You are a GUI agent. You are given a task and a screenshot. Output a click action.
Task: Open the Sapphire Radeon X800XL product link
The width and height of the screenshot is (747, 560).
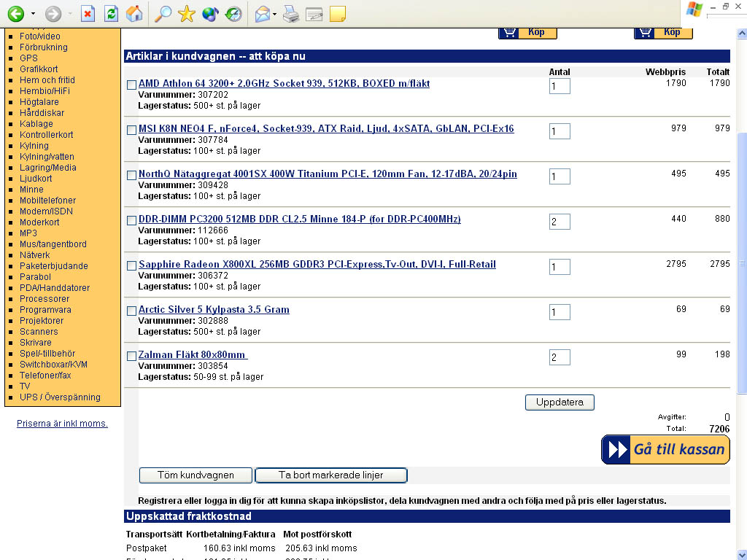(x=317, y=264)
